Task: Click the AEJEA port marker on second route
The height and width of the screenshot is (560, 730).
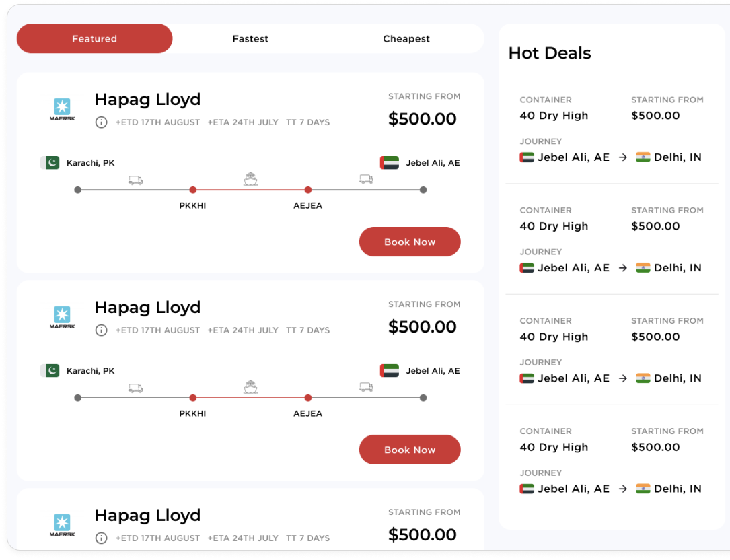Action: point(308,398)
